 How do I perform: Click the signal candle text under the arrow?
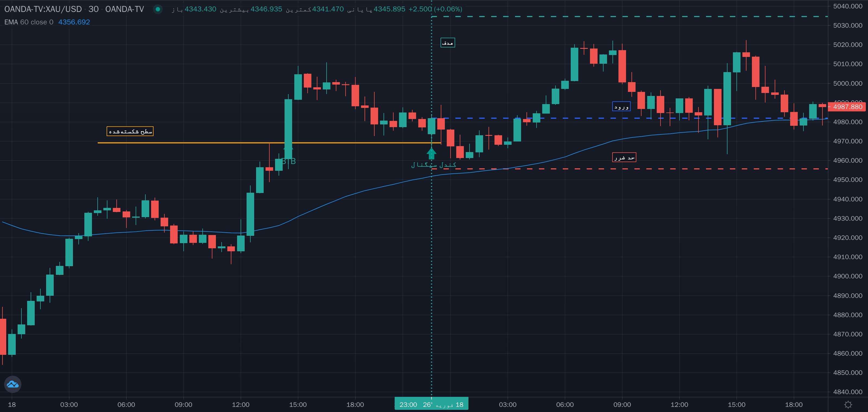click(434, 165)
